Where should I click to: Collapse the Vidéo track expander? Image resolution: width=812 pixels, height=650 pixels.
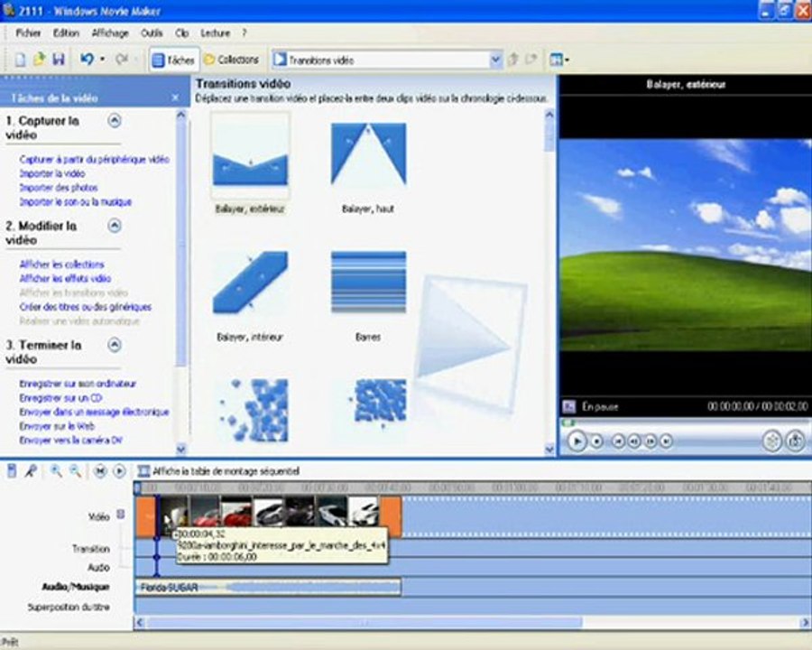pos(121,515)
